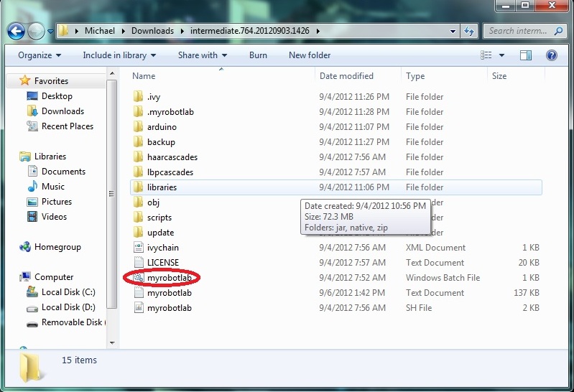This screenshot has height=392, width=574.
Task: Click the Burn toolbar button
Action: tap(258, 55)
